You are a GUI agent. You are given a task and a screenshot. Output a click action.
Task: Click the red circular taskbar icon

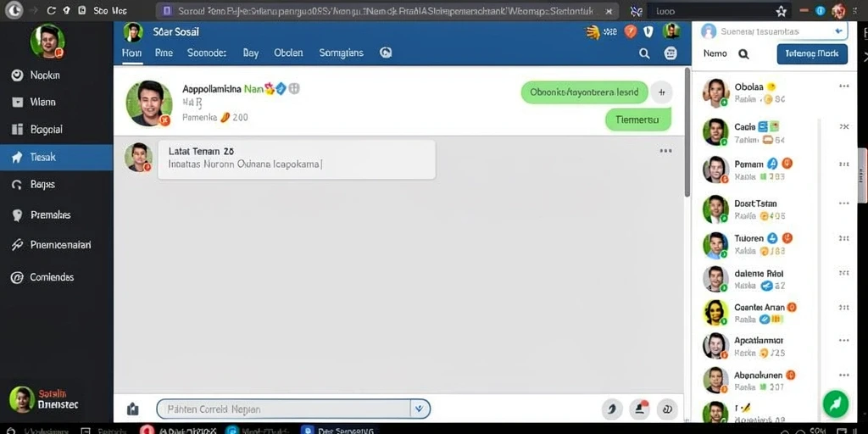[x=147, y=430]
